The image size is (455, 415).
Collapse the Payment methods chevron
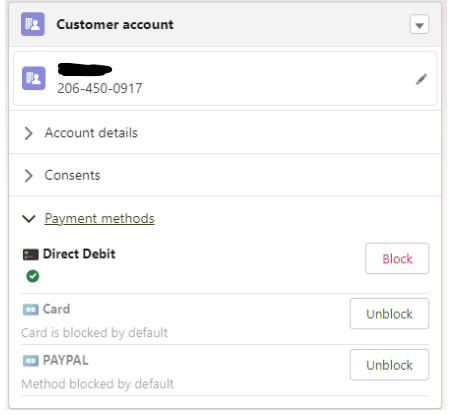click(x=29, y=219)
